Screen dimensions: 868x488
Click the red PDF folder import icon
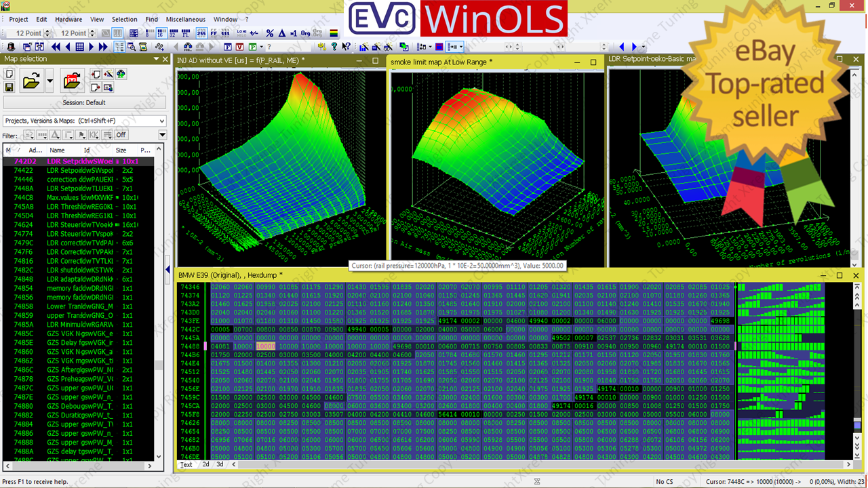click(x=72, y=80)
